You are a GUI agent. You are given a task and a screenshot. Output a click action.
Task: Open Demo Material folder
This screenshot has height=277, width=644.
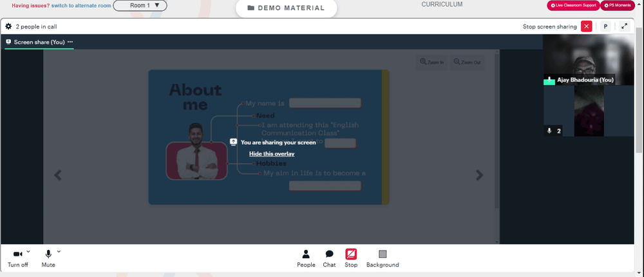point(287,8)
